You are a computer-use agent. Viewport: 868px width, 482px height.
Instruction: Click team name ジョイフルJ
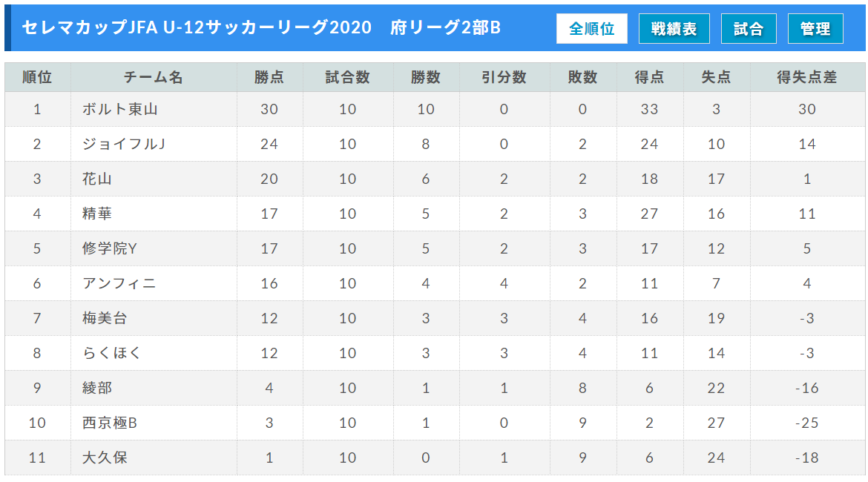click(123, 145)
